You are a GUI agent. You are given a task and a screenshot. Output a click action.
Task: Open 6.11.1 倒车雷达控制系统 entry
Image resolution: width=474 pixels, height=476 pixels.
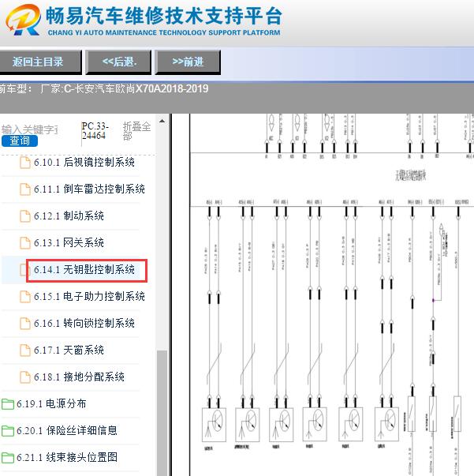tap(89, 189)
